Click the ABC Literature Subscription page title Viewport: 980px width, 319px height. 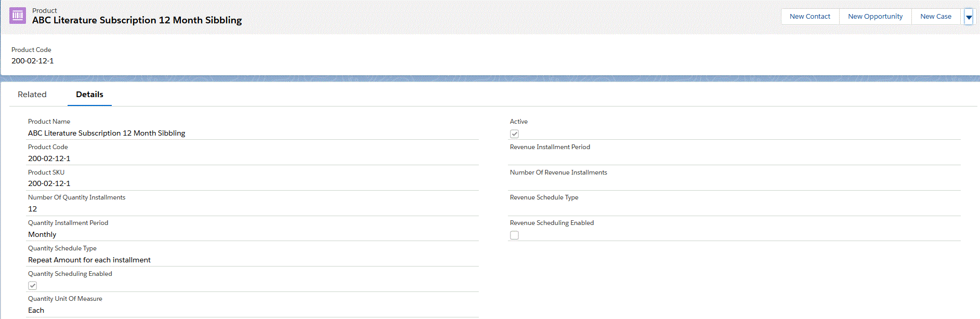tap(137, 20)
